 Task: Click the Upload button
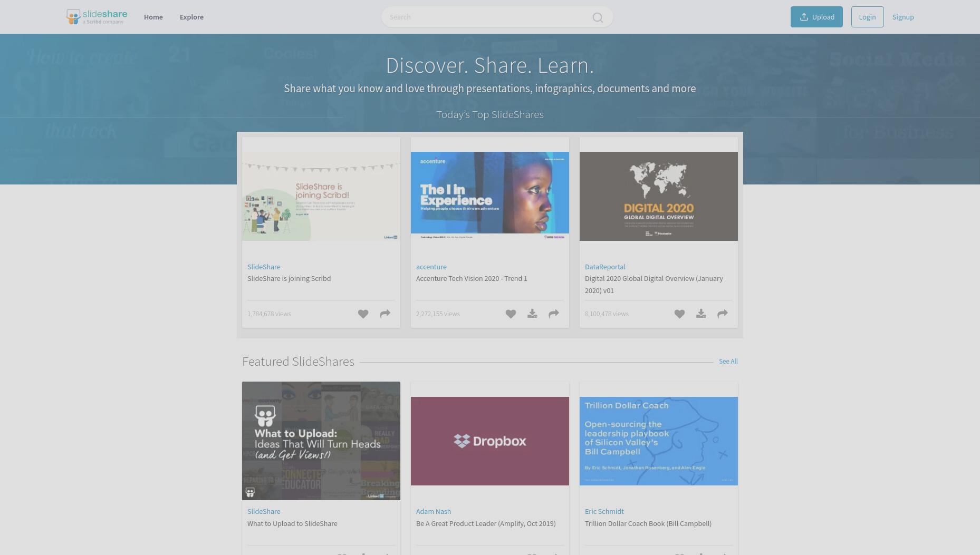[816, 17]
